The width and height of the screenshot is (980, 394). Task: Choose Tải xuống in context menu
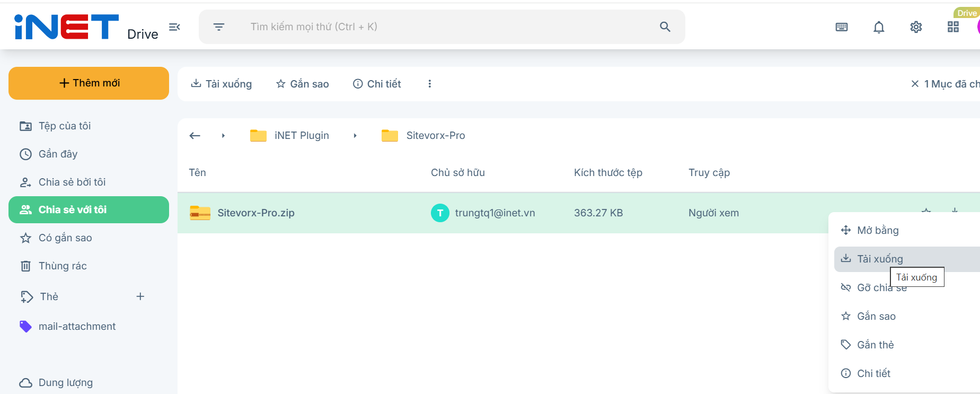point(906,259)
